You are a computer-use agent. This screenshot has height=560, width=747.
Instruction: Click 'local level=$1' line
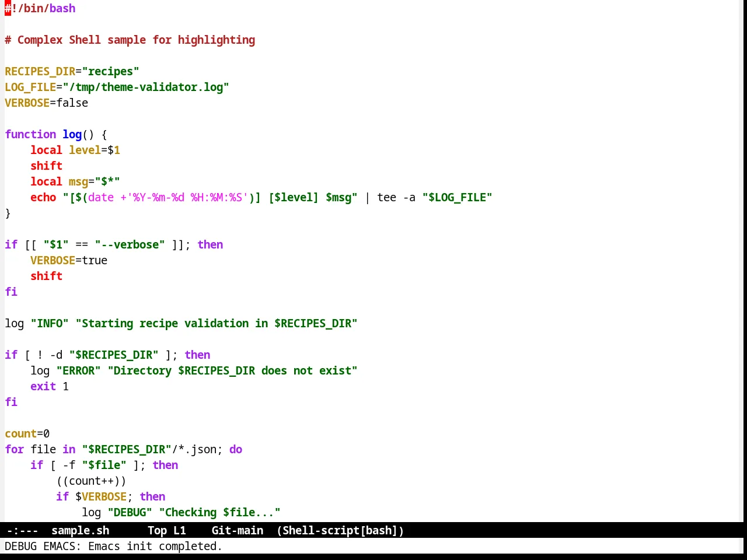pyautogui.click(x=75, y=150)
